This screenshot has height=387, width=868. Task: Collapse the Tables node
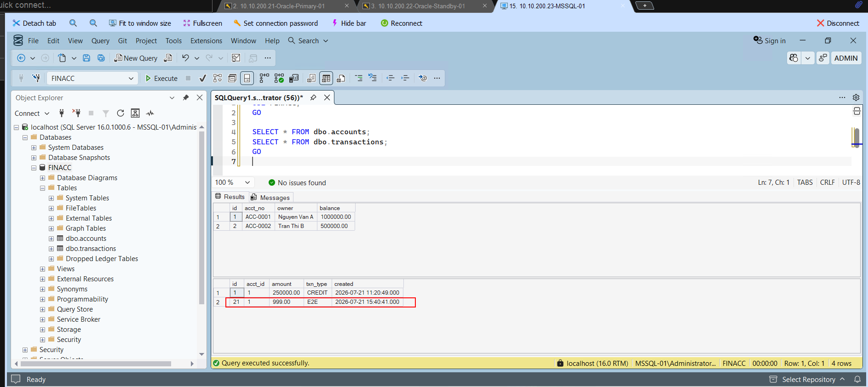(x=42, y=188)
